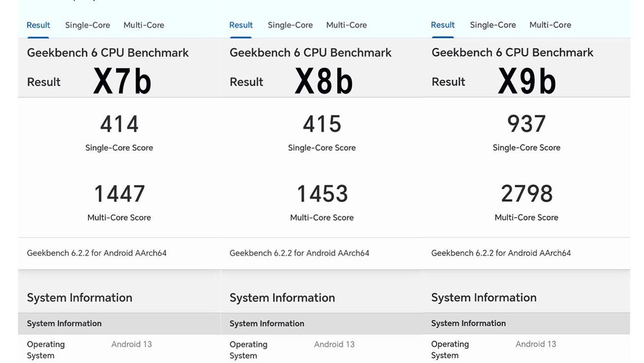Screen dimensions: 644x363
Task: Click Geekbench 6.2.2 version text under X8b
Action: point(299,253)
